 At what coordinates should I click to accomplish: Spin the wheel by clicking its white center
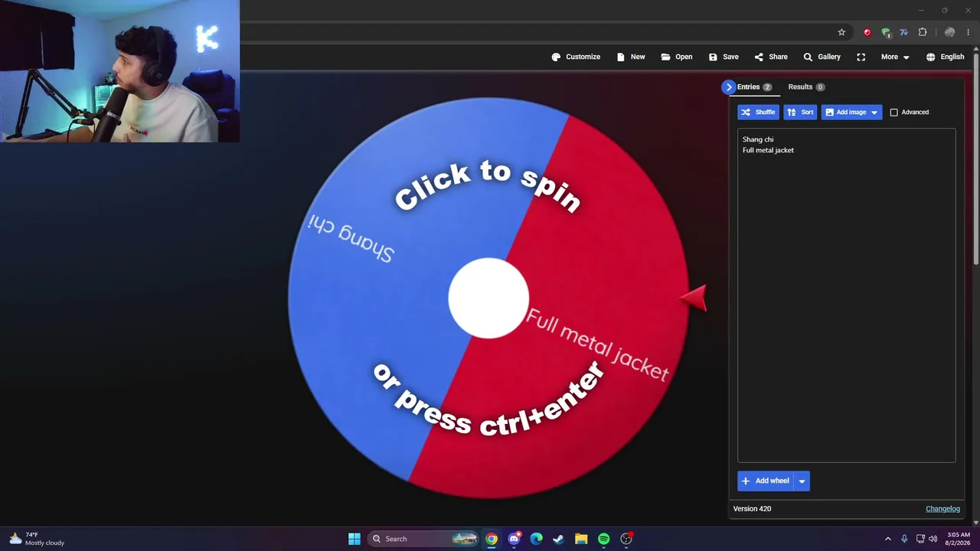coord(488,298)
